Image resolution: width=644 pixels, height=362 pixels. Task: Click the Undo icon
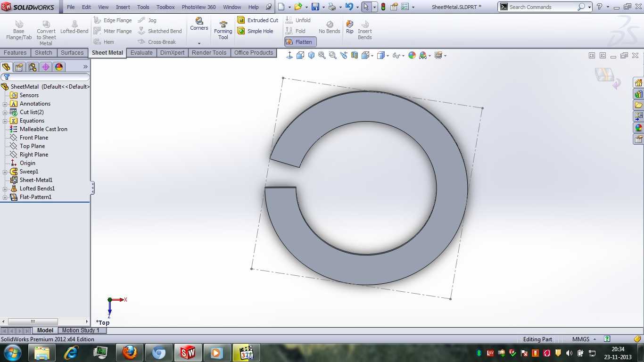pos(349,7)
